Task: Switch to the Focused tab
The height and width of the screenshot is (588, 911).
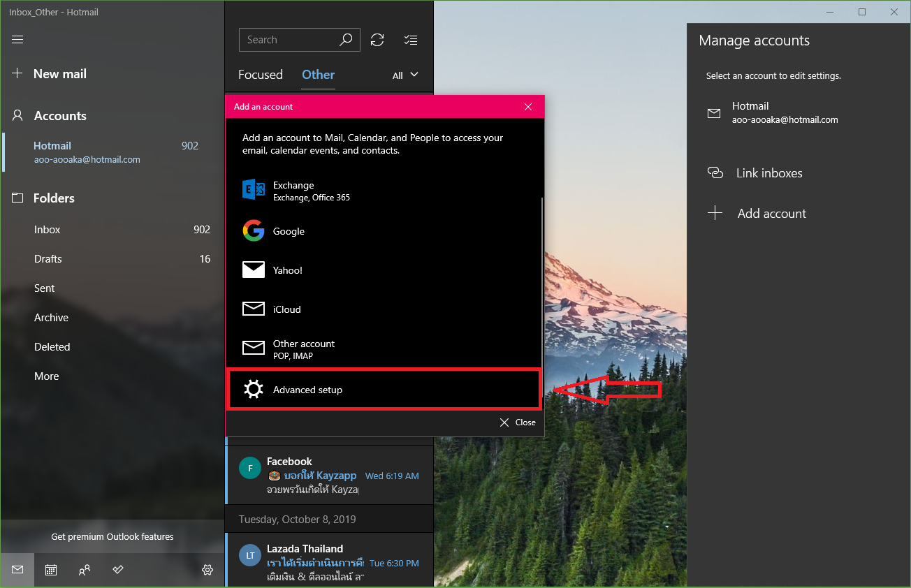Action: 261,75
